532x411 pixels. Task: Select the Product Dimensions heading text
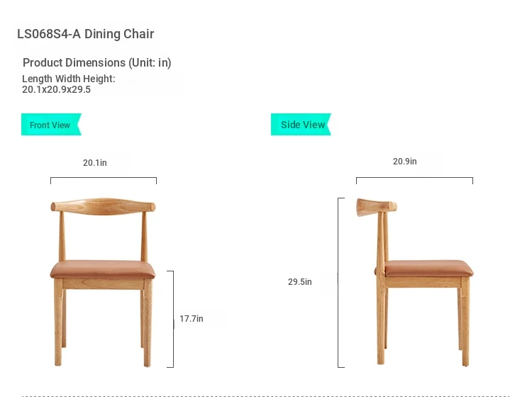coord(96,62)
